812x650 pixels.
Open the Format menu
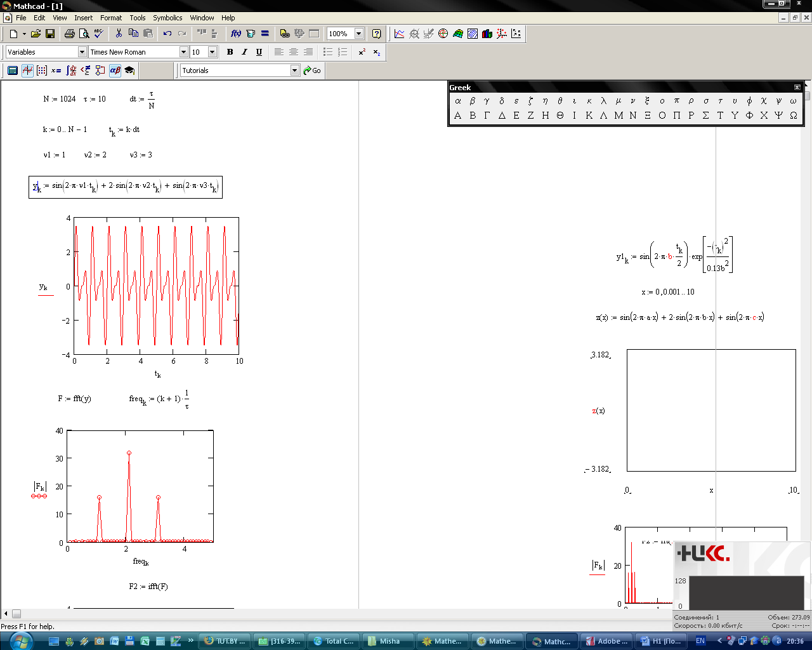click(111, 18)
